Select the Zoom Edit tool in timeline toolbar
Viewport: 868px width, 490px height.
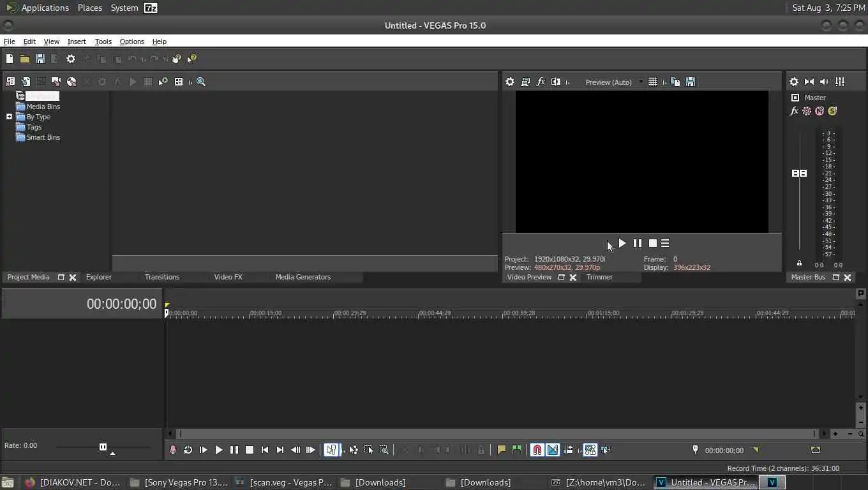[x=384, y=450]
